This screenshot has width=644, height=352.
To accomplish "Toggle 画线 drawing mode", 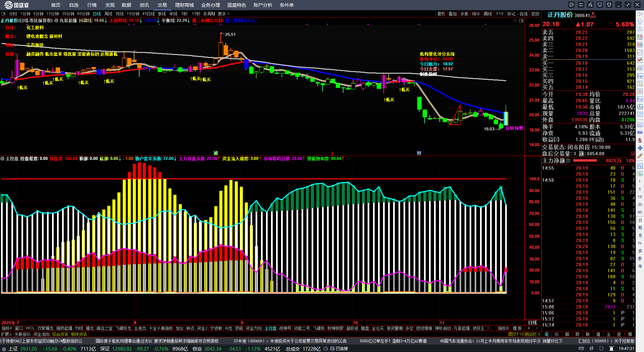I will click(x=488, y=14).
